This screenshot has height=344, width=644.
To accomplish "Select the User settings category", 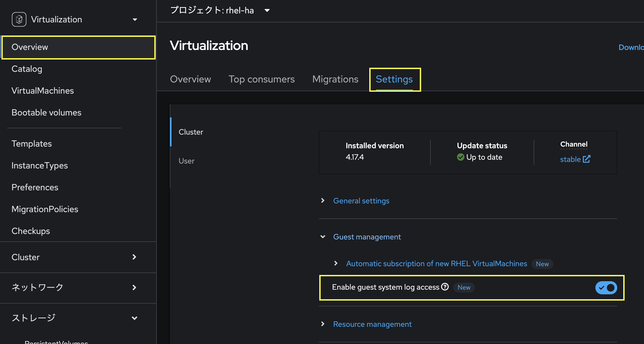I will pyautogui.click(x=187, y=161).
